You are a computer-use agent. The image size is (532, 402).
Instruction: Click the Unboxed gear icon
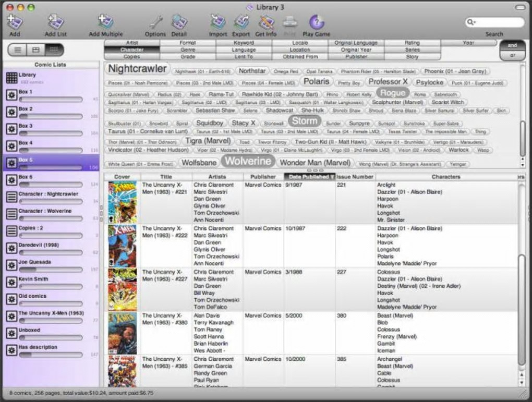point(11,333)
